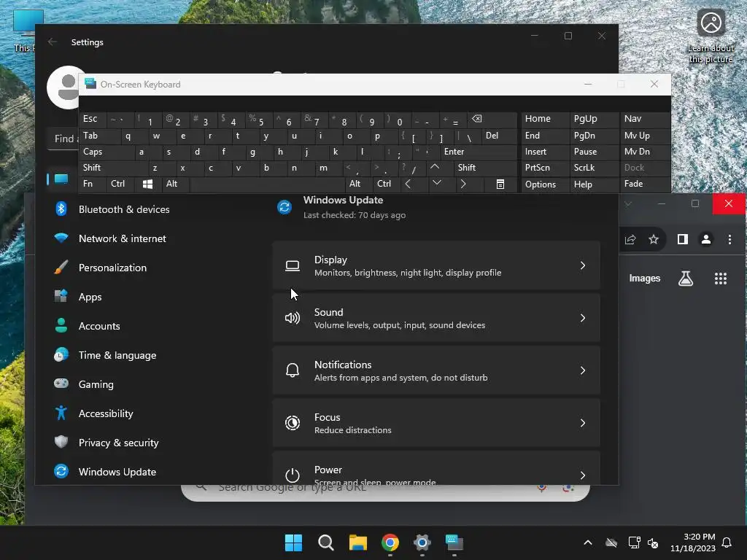Open Windows Update in the sidebar
The width and height of the screenshot is (747, 560).
[117, 472]
